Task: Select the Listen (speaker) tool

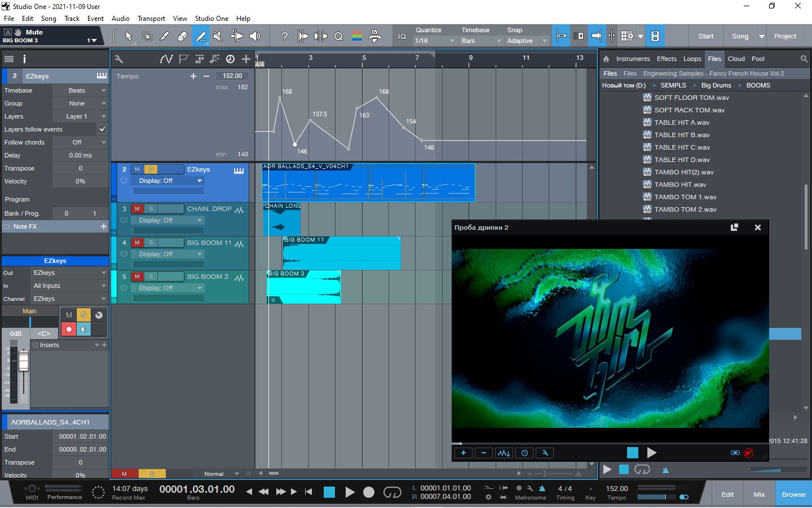Action: tap(255, 37)
